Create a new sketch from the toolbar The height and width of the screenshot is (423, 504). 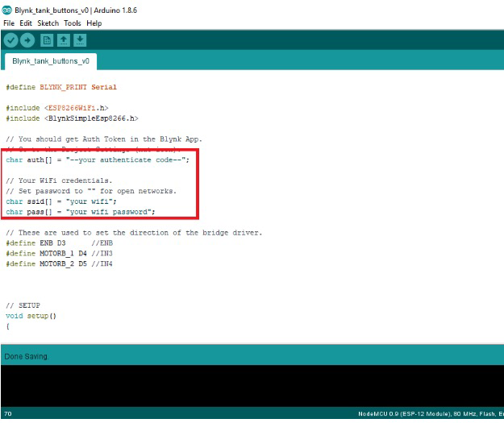(x=48, y=40)
